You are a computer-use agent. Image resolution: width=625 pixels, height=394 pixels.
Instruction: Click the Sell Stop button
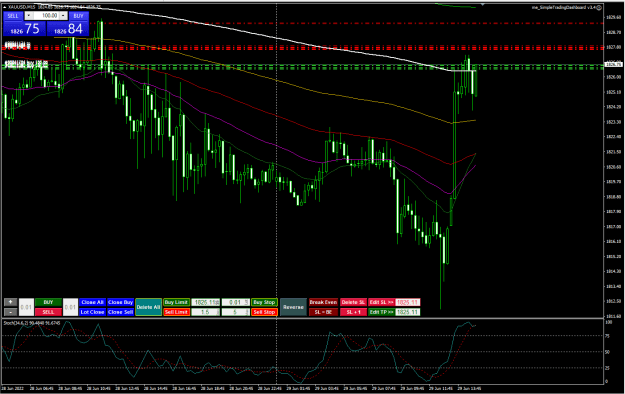point(264,312)
